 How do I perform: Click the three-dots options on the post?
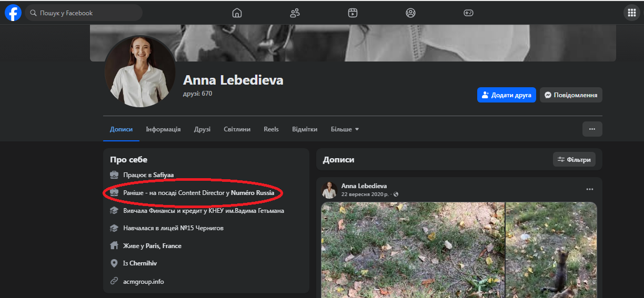590,189
